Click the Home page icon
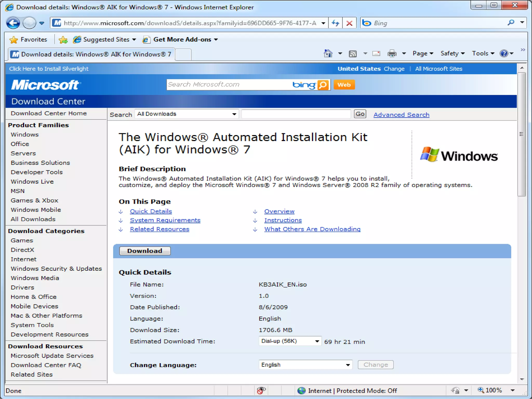Screen dimensions: 532x399 (x=328, y=54)
